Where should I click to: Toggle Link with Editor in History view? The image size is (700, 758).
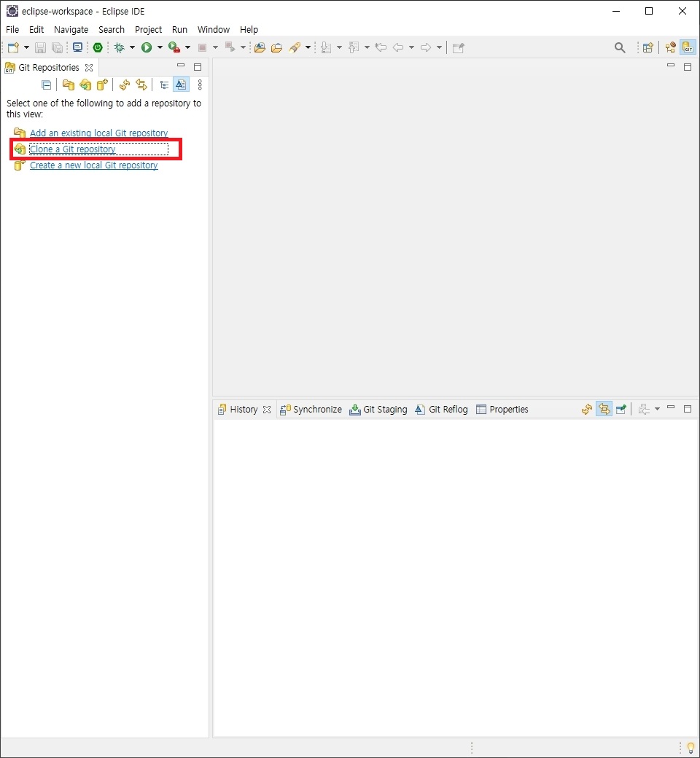click(604, 410)
